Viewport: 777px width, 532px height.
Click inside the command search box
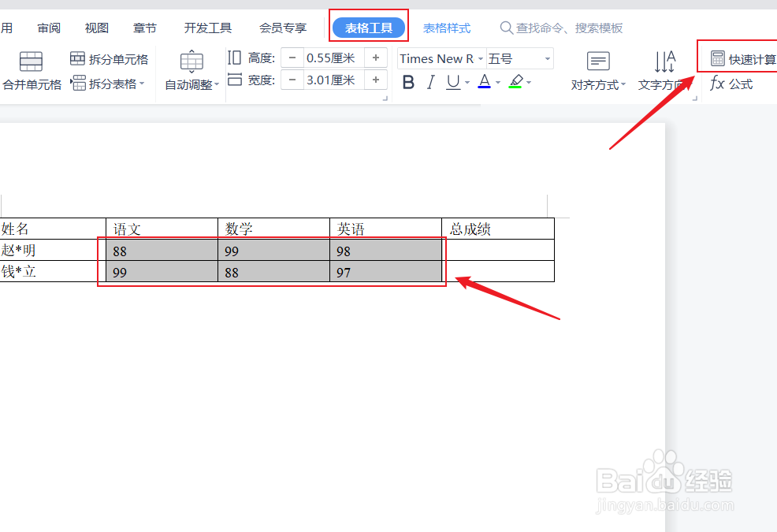[x=562, y=28]
